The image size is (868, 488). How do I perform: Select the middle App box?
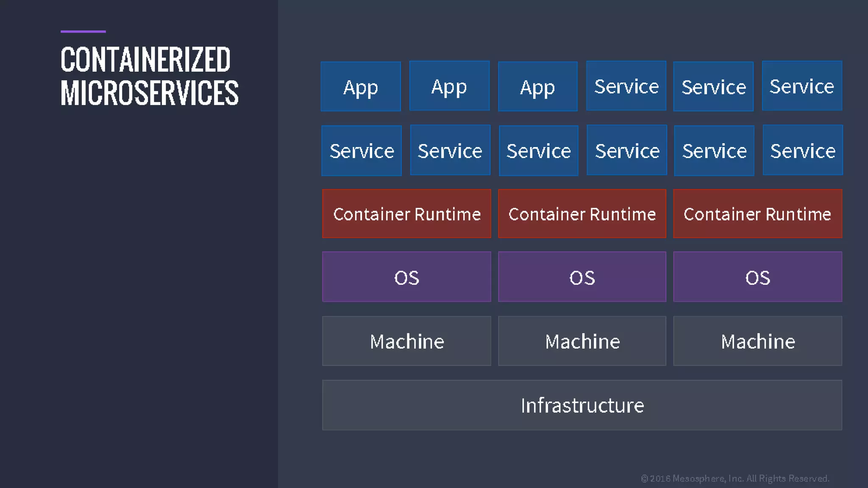pos(449,86)
